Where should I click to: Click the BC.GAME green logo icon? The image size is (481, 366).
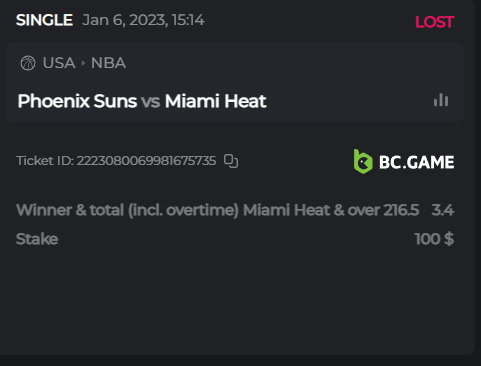363,162
